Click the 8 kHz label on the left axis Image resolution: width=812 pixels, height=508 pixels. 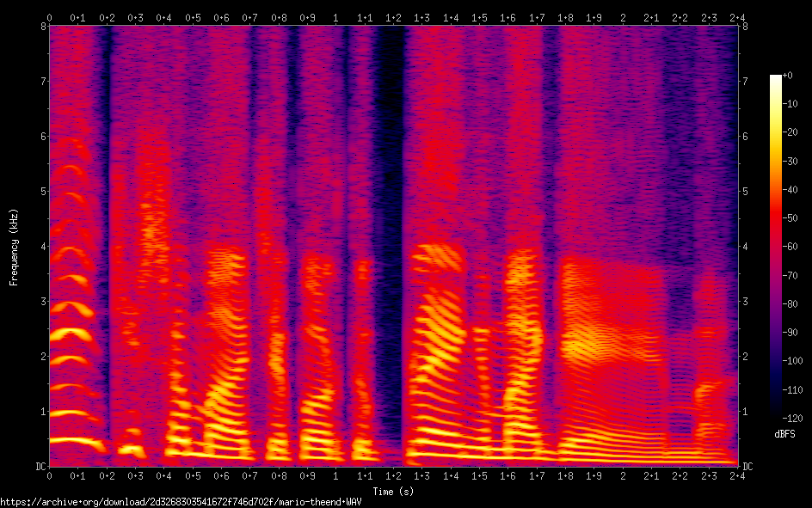42,26
